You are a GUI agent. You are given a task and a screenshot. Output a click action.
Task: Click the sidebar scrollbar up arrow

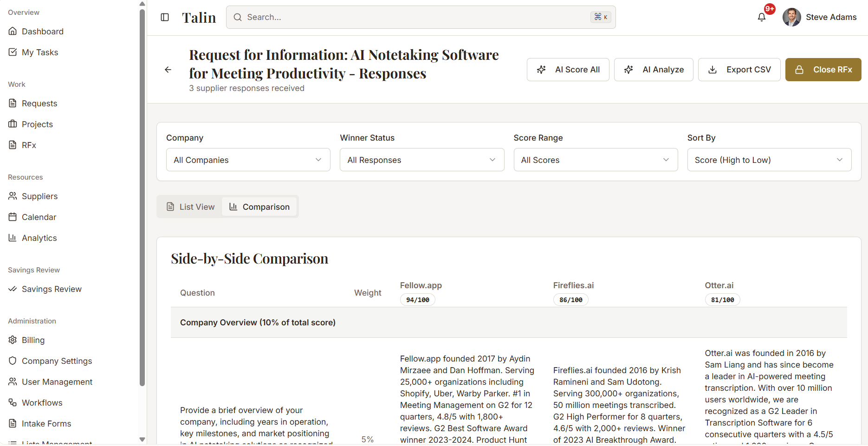[143, 4]
